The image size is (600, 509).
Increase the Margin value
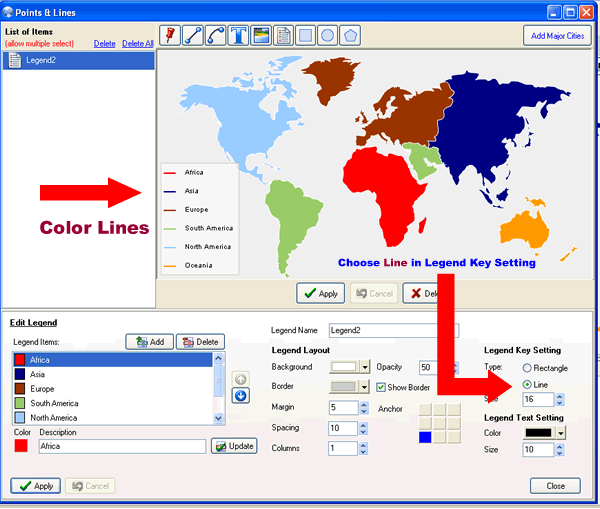364,405
